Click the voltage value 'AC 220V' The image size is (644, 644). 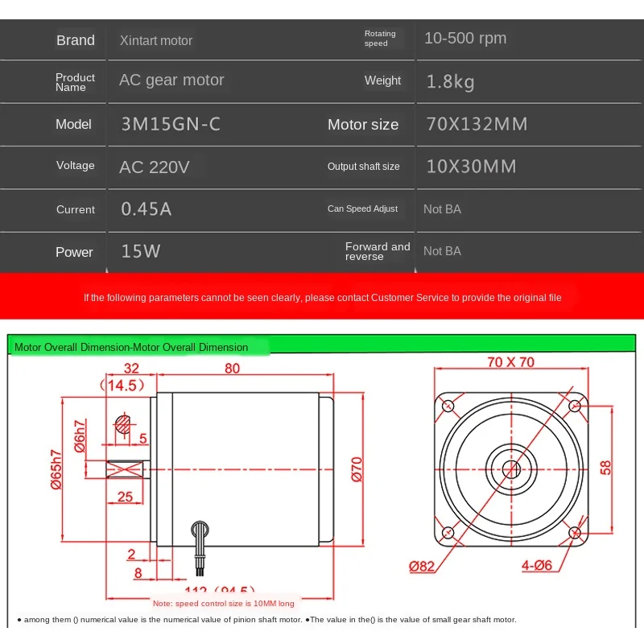[155, 167]
